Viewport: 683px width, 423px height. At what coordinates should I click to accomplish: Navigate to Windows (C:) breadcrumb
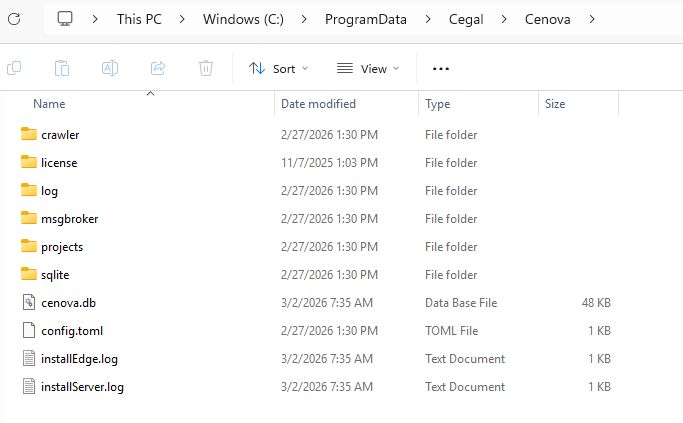tap(243, 20)
